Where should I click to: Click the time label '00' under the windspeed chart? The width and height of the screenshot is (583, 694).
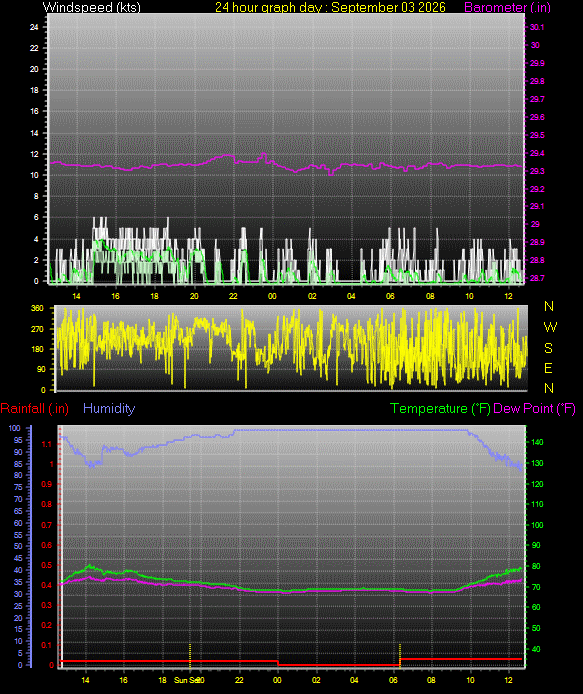point(272,296)
